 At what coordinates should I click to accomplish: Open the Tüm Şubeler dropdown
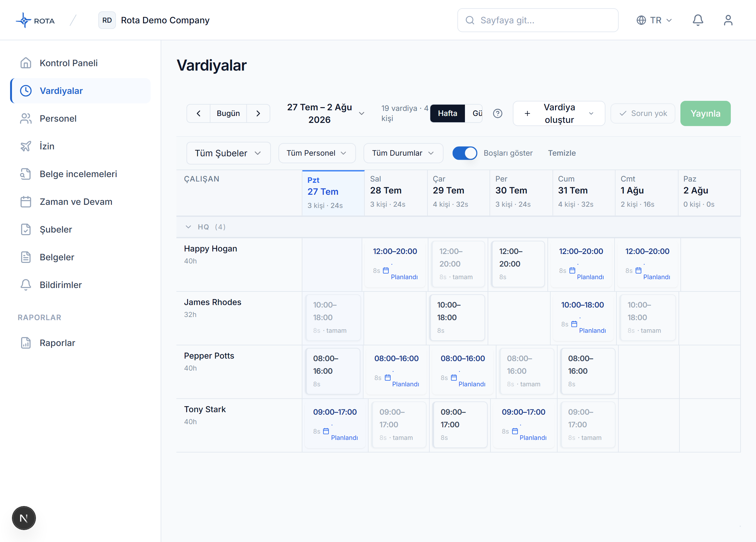pos(228,153)
